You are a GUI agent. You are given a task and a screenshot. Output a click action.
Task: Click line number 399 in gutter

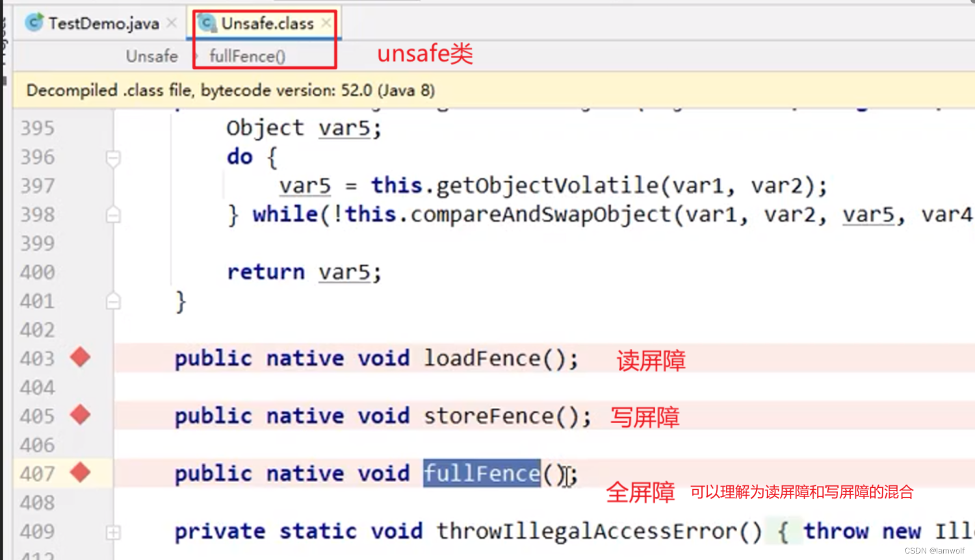click(x=37, y=244)
